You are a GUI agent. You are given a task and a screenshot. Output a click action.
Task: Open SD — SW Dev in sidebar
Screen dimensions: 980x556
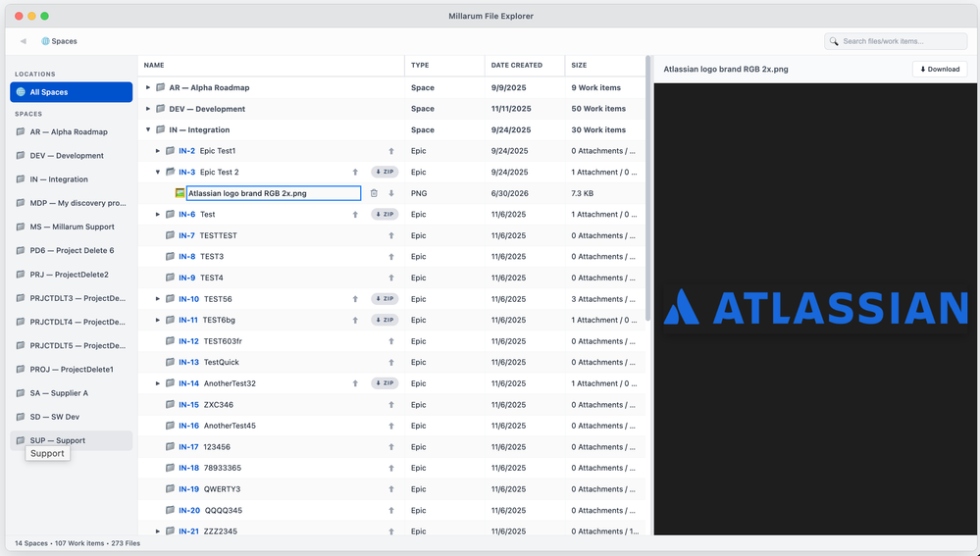(72, 417)
